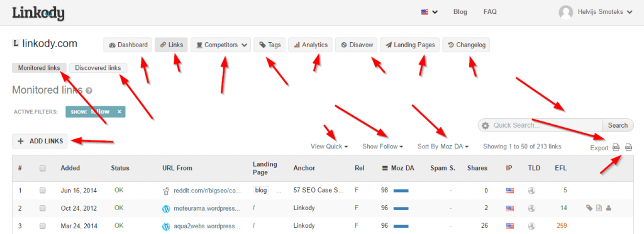Click the ADD LINKS button

click(x=40, y=142)
